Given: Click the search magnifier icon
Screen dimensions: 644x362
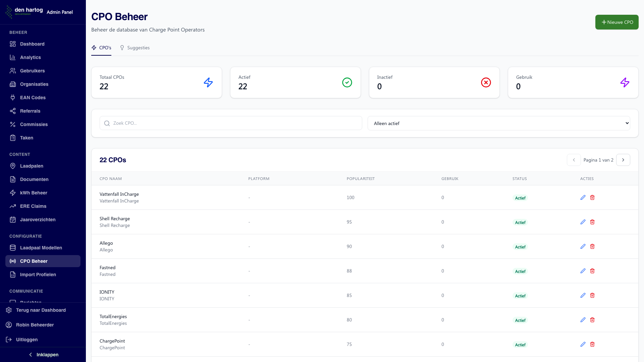Looking at the screenshot, I should pos(107,123).
